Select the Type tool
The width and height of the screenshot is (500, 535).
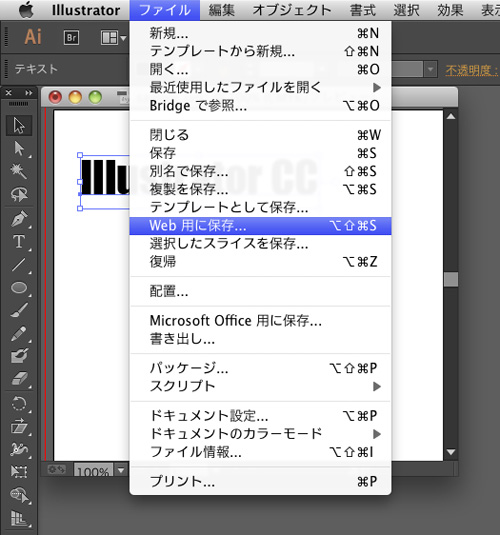pos(19,242)
